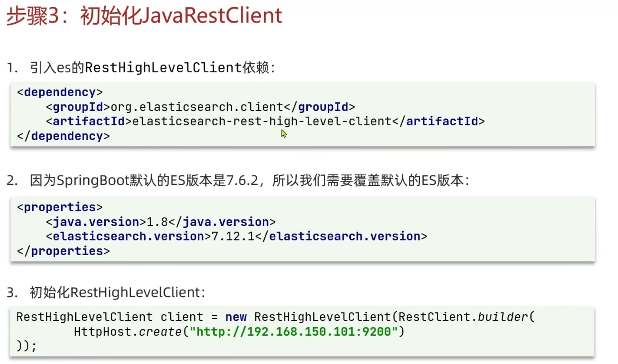Click the heading about SpringBoot default ES version 7.6.2

(x=249, y=180)
